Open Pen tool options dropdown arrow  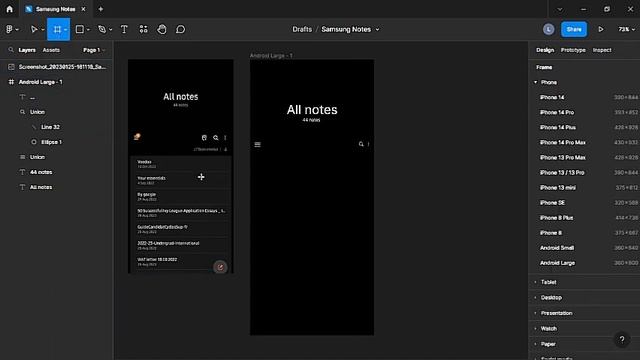pos(110,30)
